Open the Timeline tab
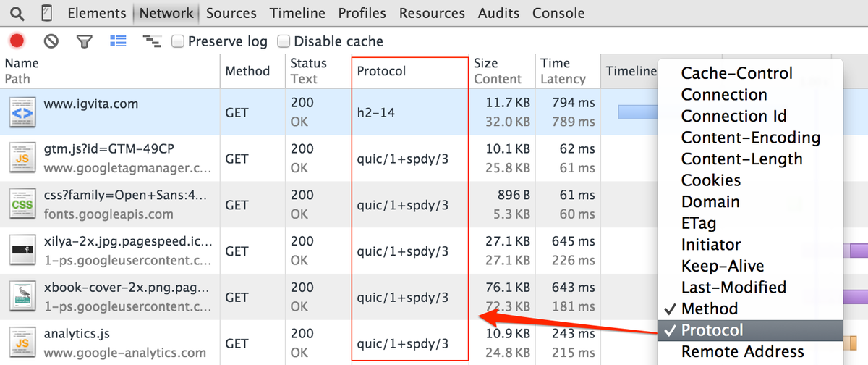 click(299, 13)
